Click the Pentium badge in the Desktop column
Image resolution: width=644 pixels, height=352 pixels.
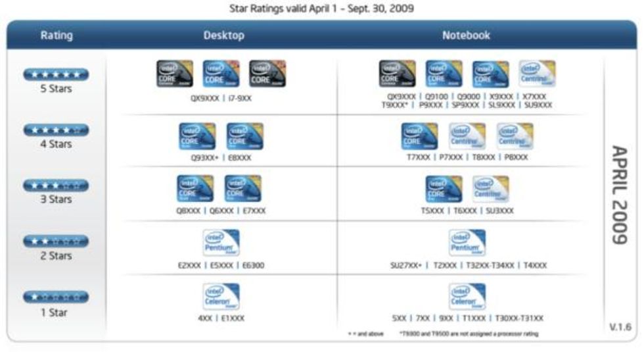tap(221, 242)
